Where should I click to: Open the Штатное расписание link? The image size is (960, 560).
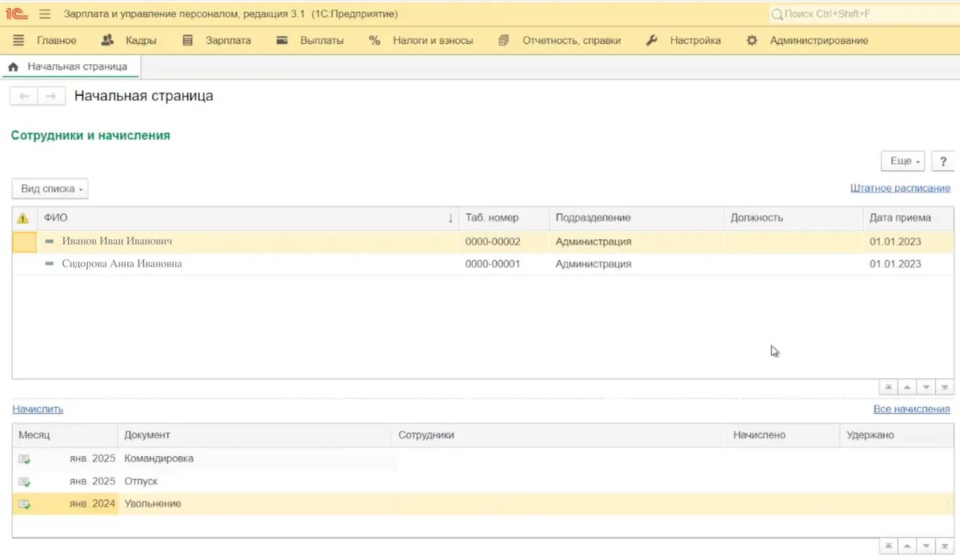[900, 188]
